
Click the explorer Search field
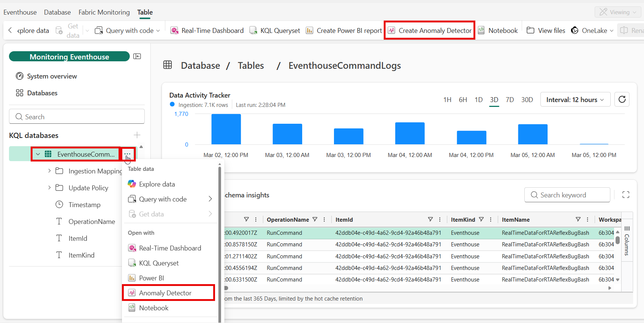[x=77, y=117]
